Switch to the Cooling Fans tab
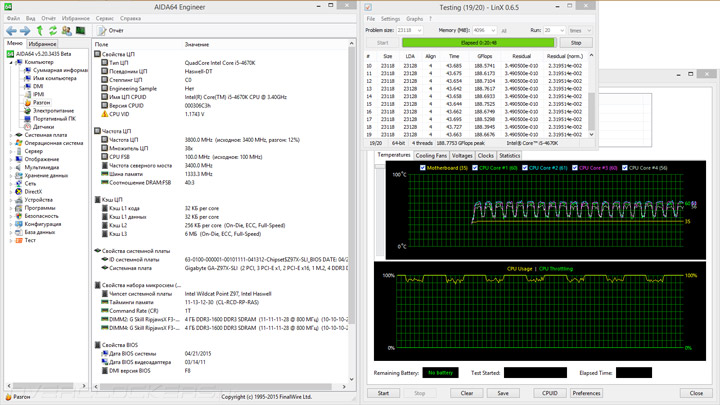Viewport: 720px width, 405px height. pos(431,156)
